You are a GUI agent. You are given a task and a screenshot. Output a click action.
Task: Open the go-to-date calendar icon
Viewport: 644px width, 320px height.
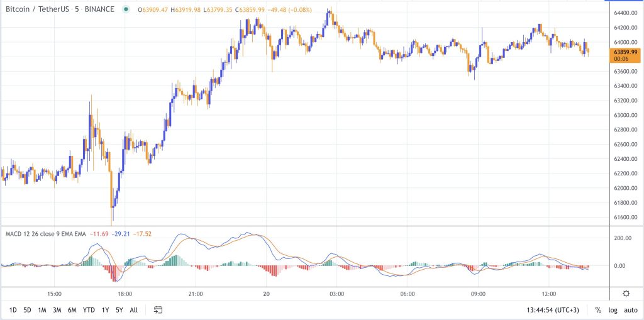(x=158, y=310)
